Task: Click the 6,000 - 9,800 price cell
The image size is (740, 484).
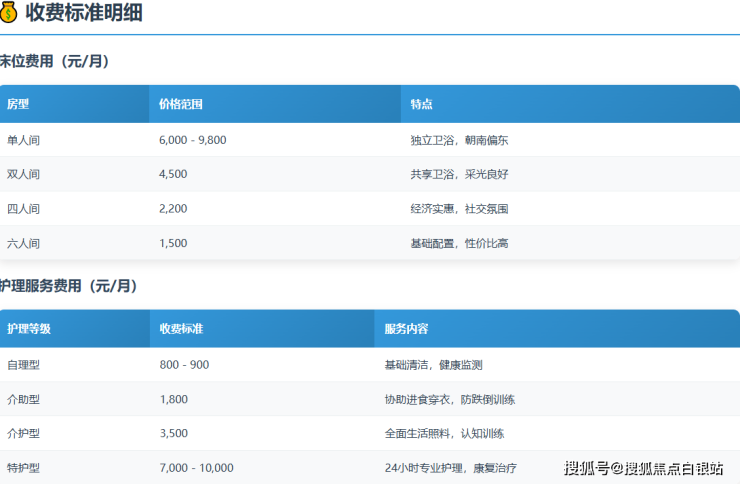Action: [192, 140]
